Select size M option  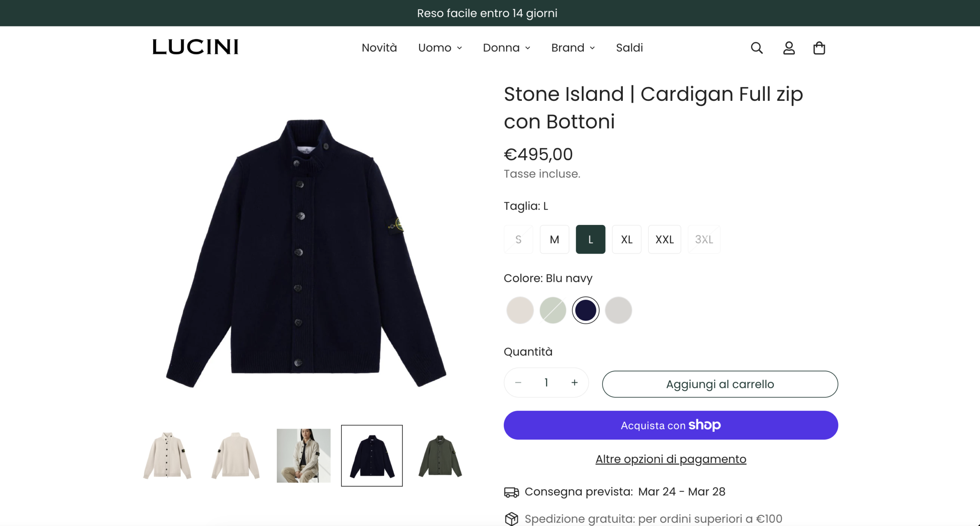[x=554, y=239]
